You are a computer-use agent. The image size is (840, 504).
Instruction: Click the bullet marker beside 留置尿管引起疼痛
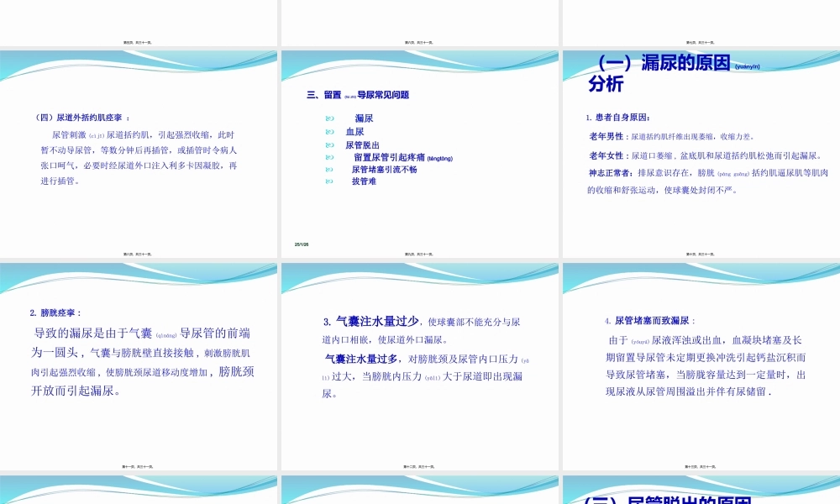point(328,157)
